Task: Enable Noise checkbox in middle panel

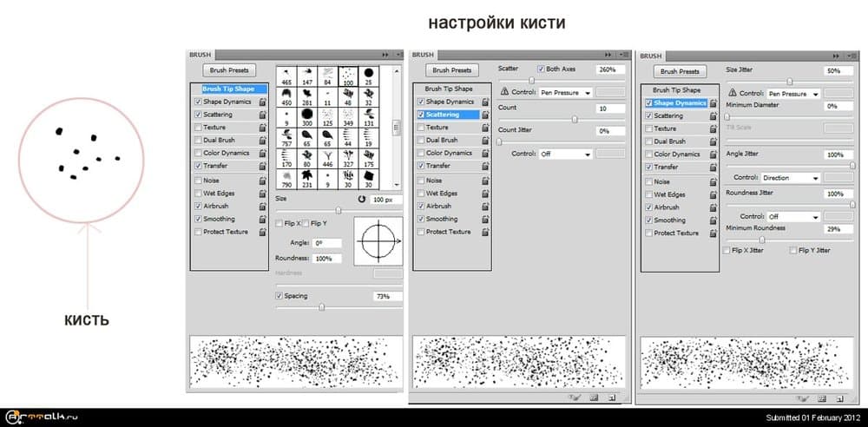Action: click(x=421, y=181)
